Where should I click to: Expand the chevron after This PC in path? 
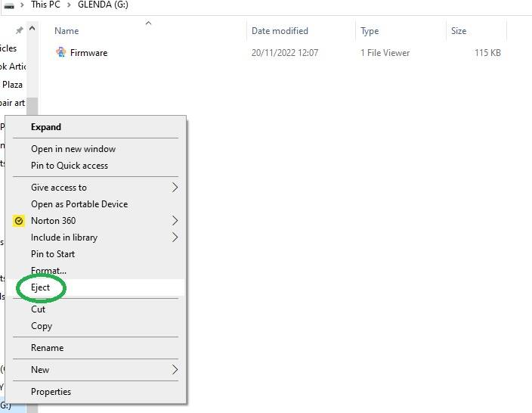point(69,5)
